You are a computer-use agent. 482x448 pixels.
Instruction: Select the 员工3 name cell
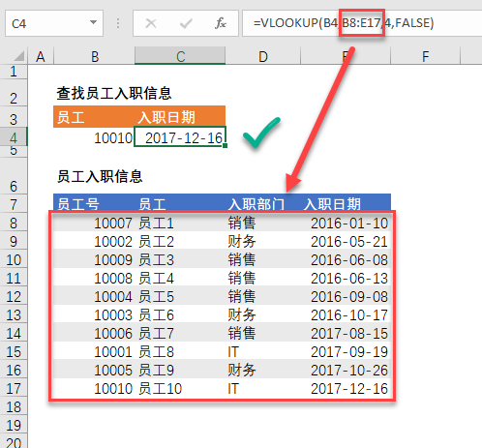[180, 259]
